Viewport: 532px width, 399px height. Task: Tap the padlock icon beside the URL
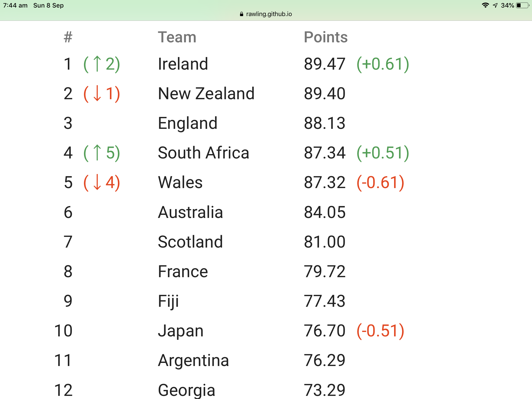(242, 14)
